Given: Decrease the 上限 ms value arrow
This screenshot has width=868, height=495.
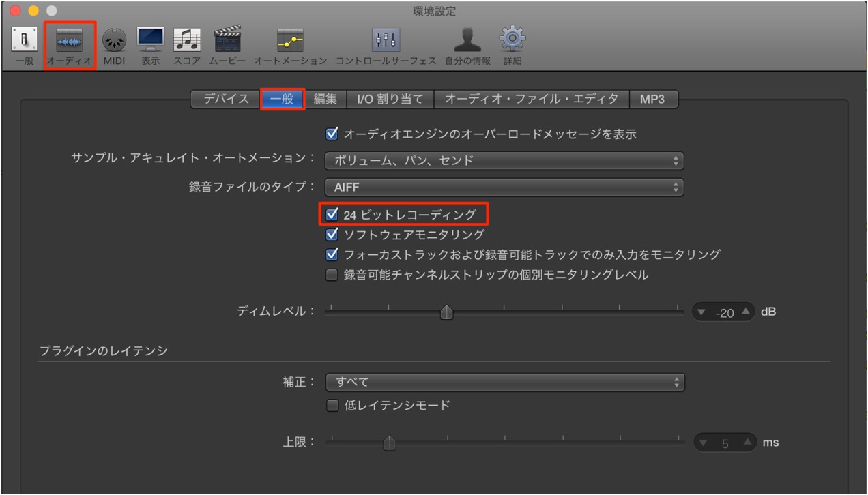Looking at the screenshot, I should pyautogui.click(x=704, y=442).
